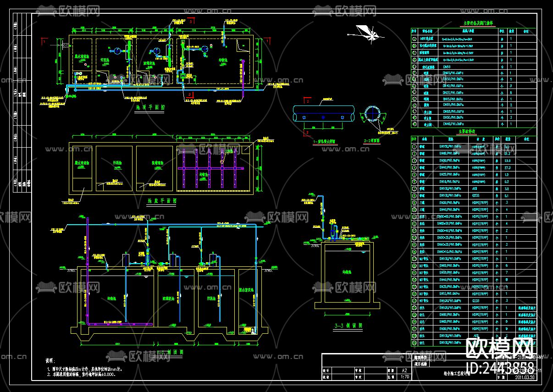This screenshot has height=392, width=553.
Task: Click the 污泥池 label in bottom plan view
Action: (118, 162)
